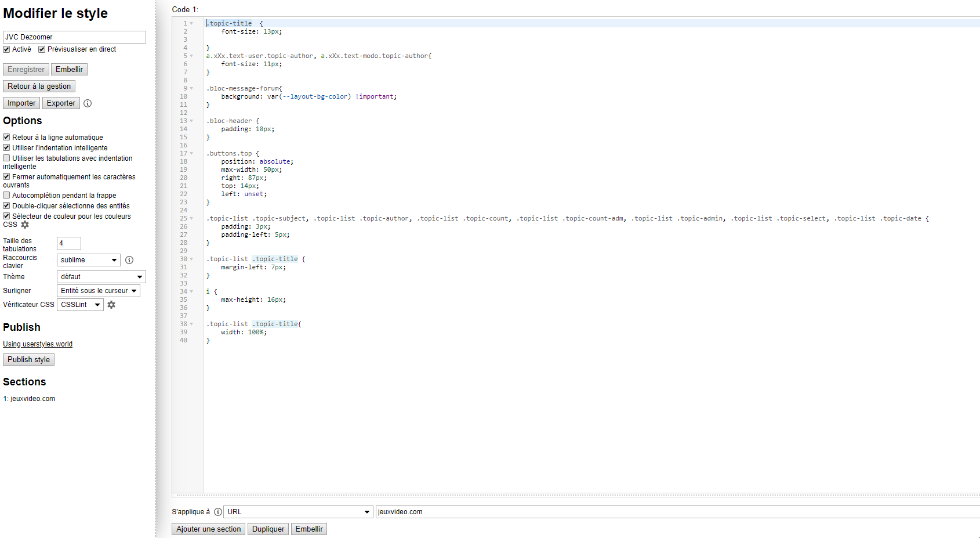
Task: Open CSS color picker settings gear
Action: click(x=25, y=225)
